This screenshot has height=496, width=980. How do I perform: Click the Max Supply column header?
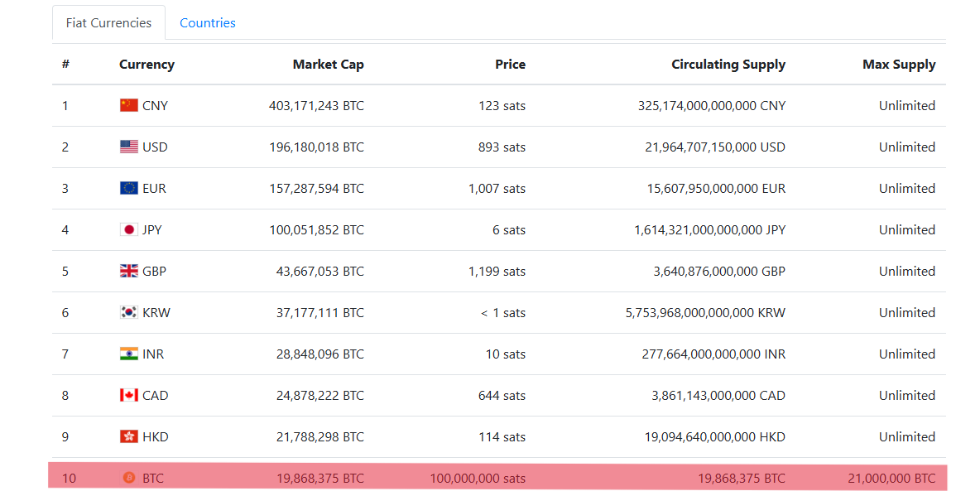tap(899, 65)
